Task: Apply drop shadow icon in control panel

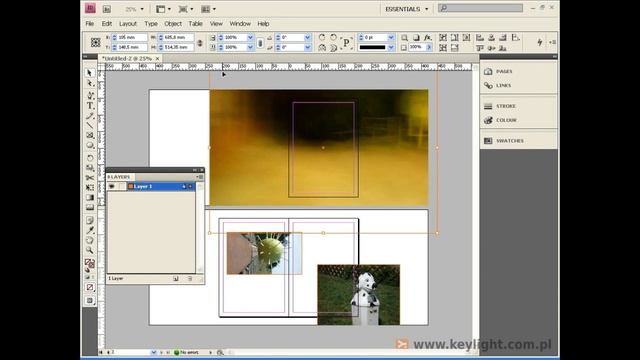Action: (x=416, y=37)
